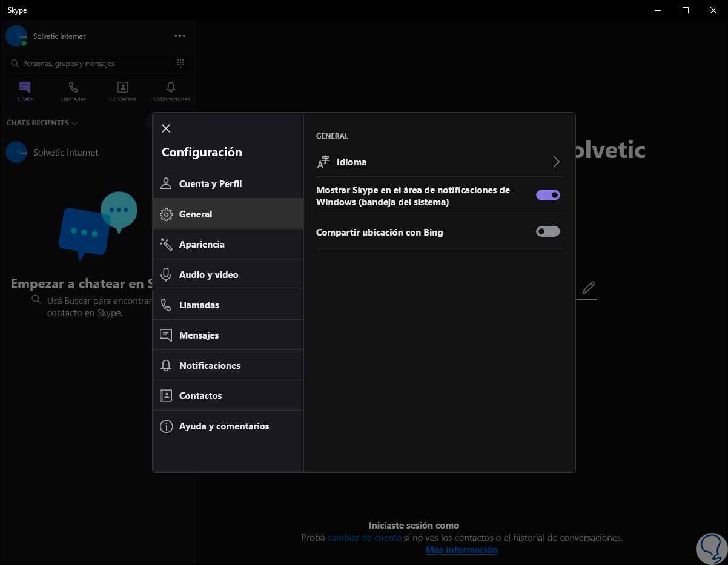This screenshot has height=565, width=728.
Task: Open the Más información link
Action: point(462,550)
